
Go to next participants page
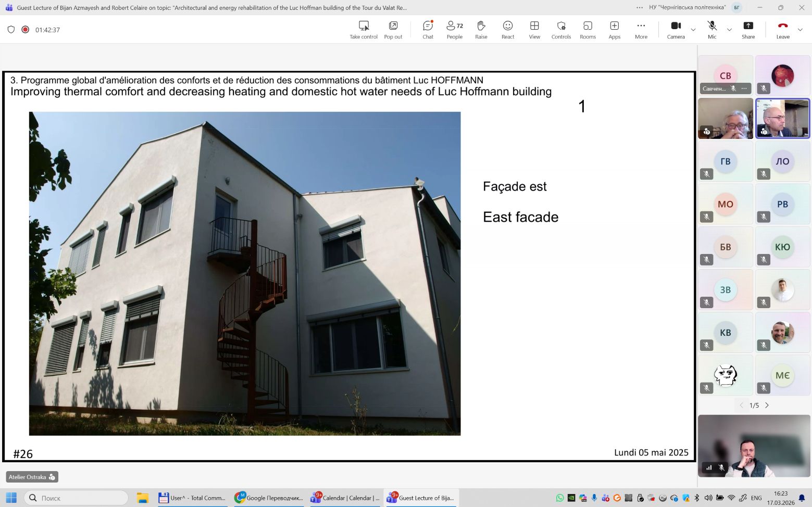pos(767,405)
